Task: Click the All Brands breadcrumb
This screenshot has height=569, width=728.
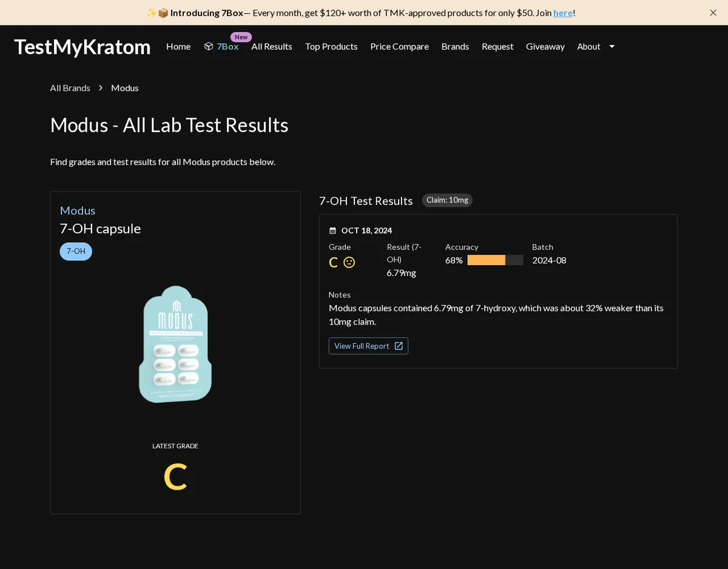Action: coord(70,88)
